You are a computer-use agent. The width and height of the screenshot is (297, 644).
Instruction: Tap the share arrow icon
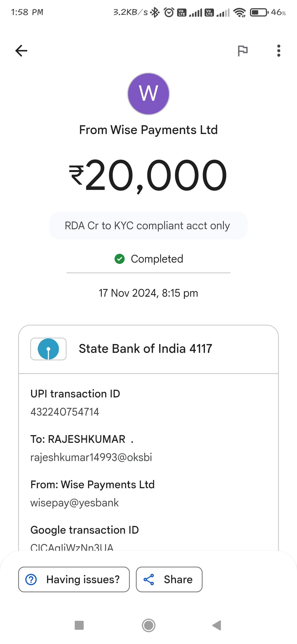149,579
